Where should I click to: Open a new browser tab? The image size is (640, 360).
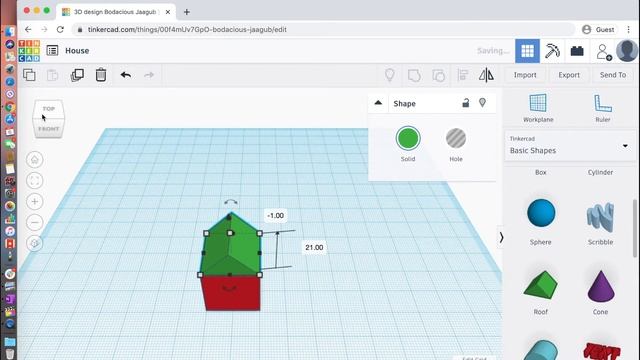[x=187, y=12]
